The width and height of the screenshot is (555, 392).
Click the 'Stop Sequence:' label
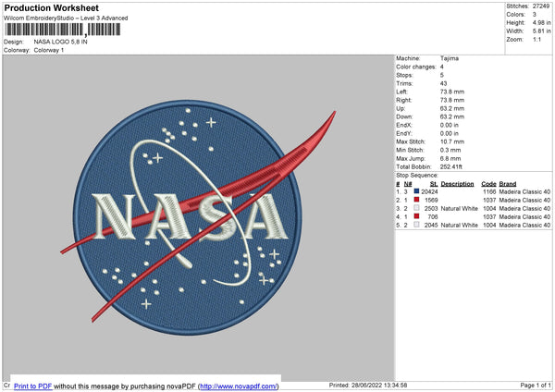417,176
